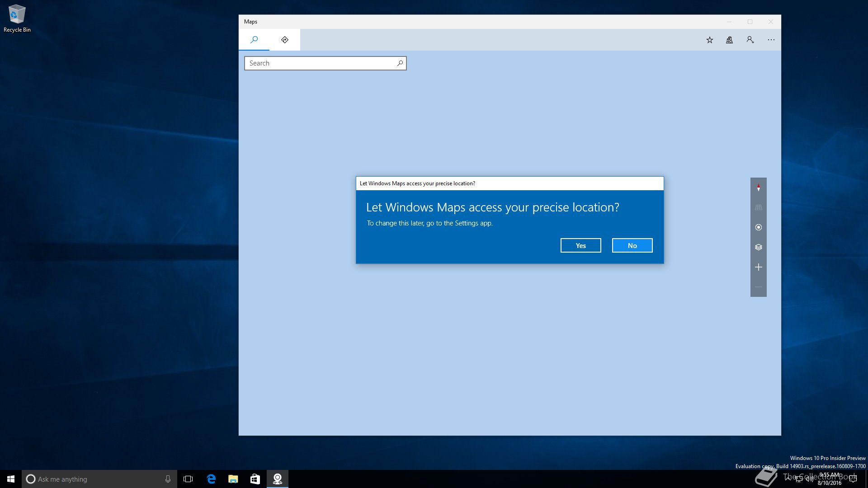Click the date 8/10/2016 clock
This screenshot has width=868, height=488.
[829, 483]
